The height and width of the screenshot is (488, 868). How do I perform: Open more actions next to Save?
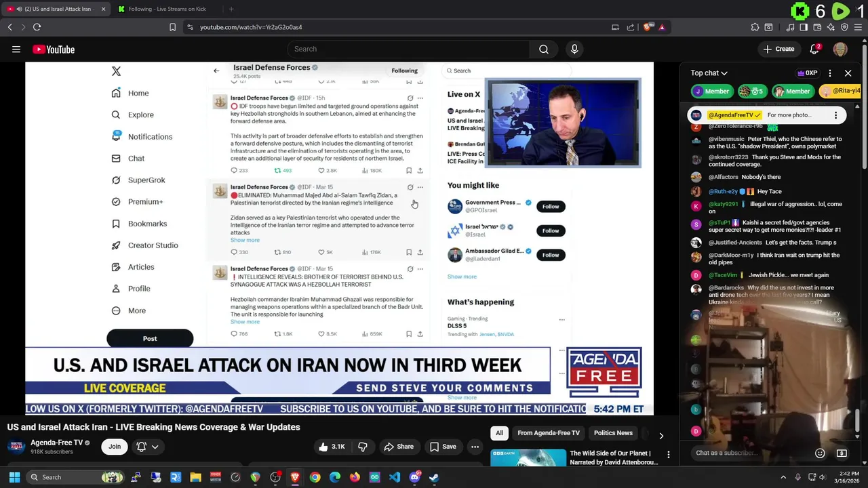[x=475, y=447]
